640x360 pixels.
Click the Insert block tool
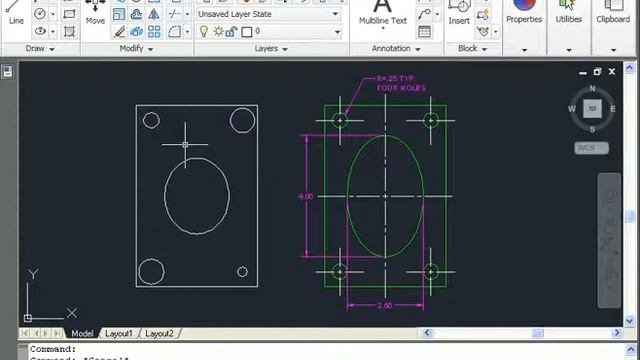459,13
